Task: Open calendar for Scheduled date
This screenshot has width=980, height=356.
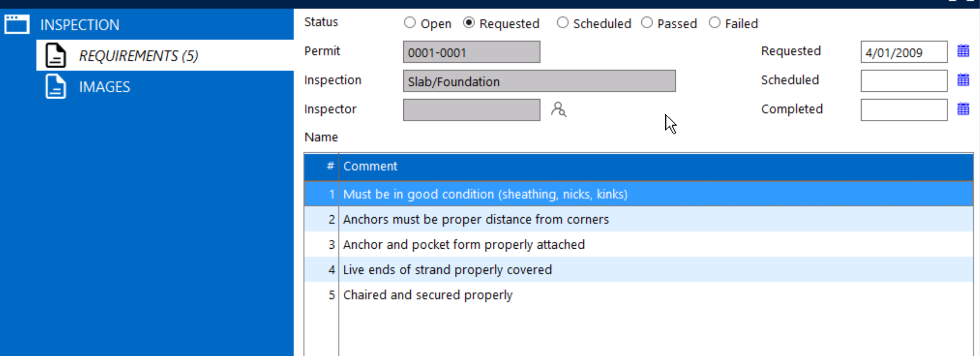Action: [x=963, y=80]
